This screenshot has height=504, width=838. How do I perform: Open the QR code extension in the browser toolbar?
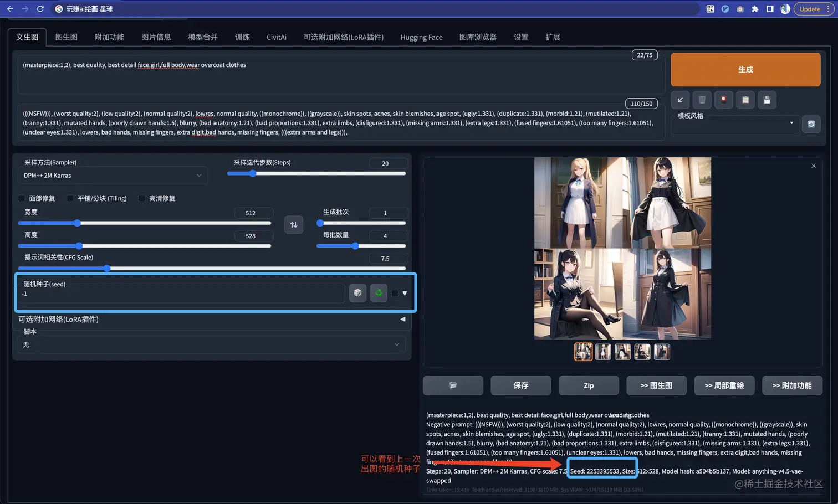click(x=710, y=9)
